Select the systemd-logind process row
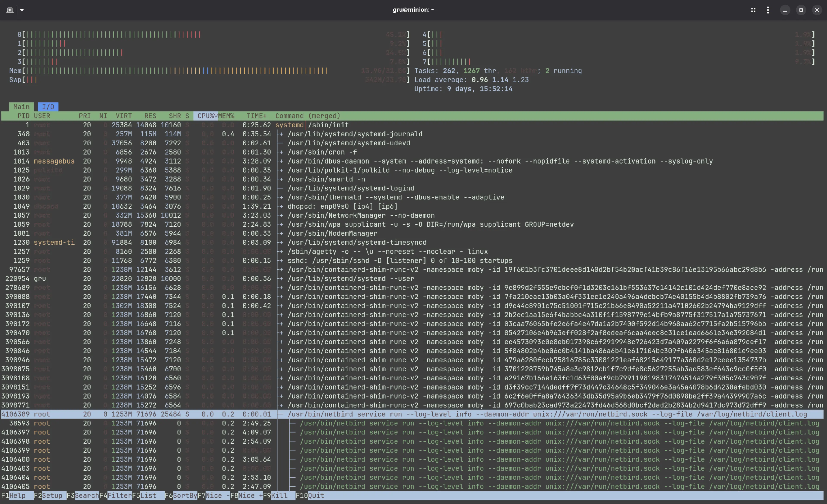Image resolution: width=827 pixels, height=504 pixels. [x=412, y=189]
